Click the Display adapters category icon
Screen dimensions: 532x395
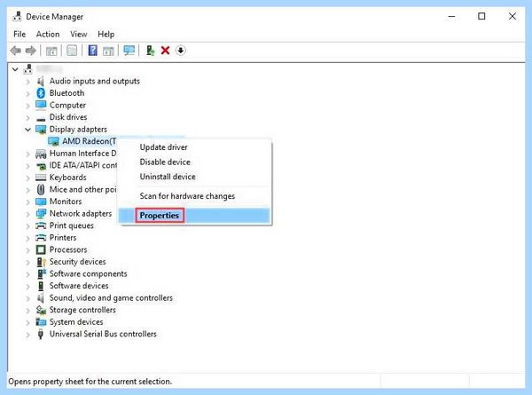pos(41,130)
